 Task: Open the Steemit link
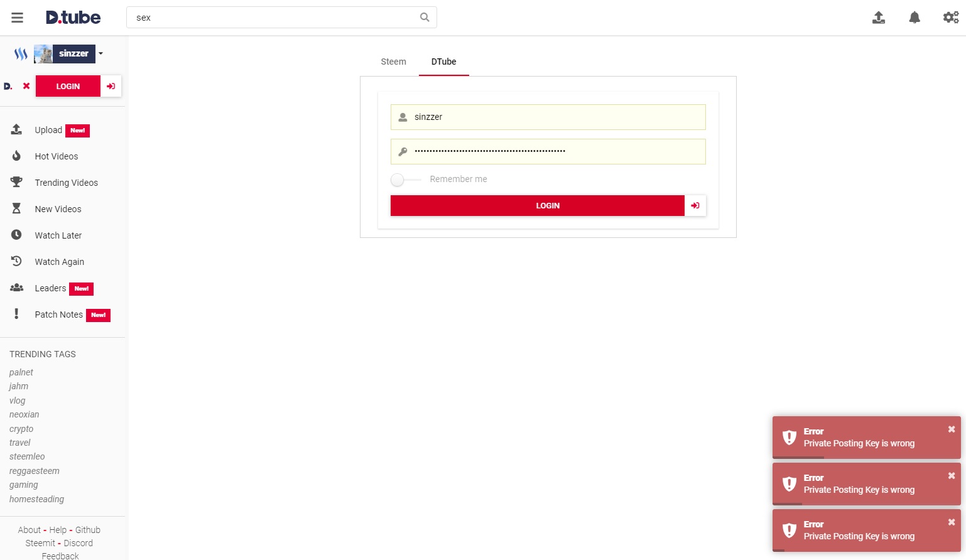(x=40, y=543)
